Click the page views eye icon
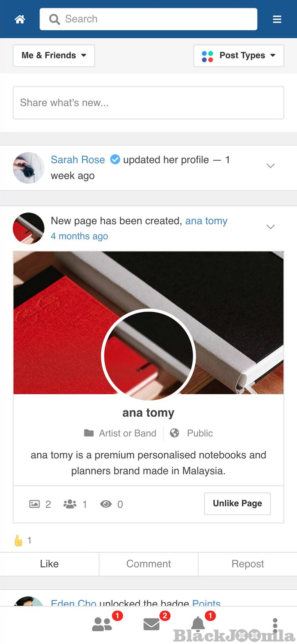297x644 pixels. [x=106, y=504]
